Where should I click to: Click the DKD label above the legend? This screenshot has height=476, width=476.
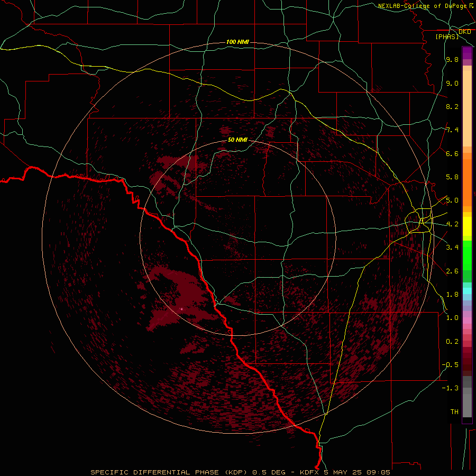point(465,32)
